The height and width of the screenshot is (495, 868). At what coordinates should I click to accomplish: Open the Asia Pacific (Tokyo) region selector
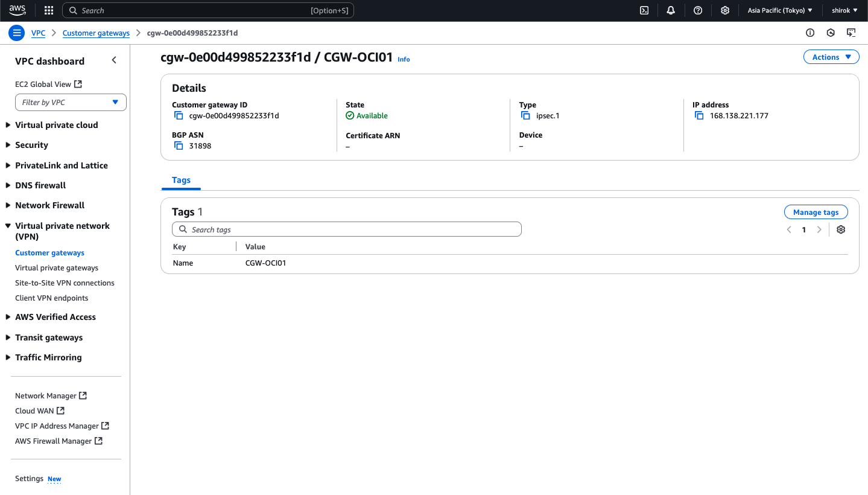pyautogui.click(x=780, y=10)
